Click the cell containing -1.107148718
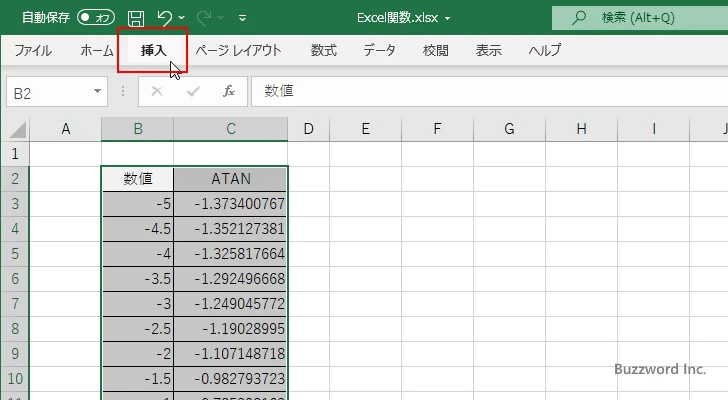 coord(231,354)
